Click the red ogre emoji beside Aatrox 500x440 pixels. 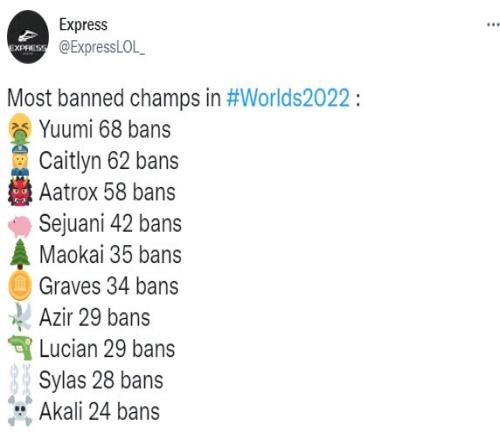point(20,192)
